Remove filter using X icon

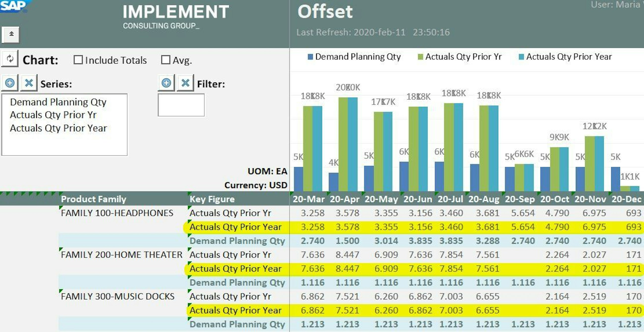click(x=185, y=83)
